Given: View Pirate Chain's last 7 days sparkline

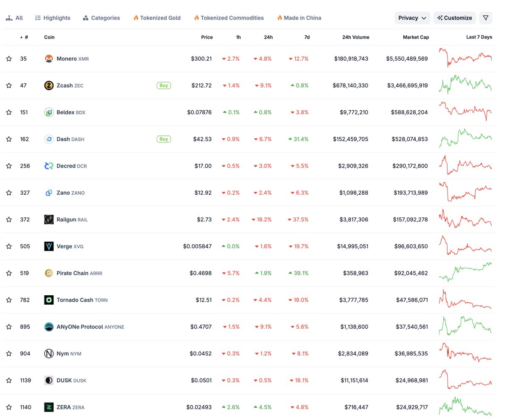Looking at the screenshot, I should (x=465, y=272).
